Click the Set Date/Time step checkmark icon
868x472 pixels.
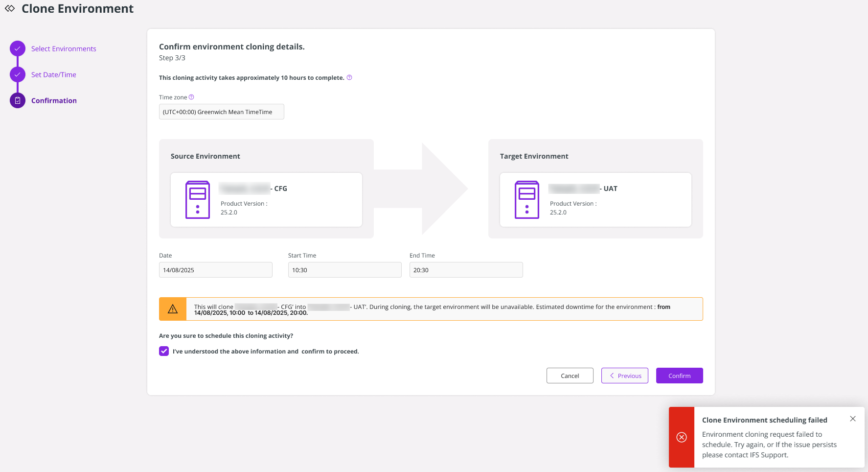(18, 74)
